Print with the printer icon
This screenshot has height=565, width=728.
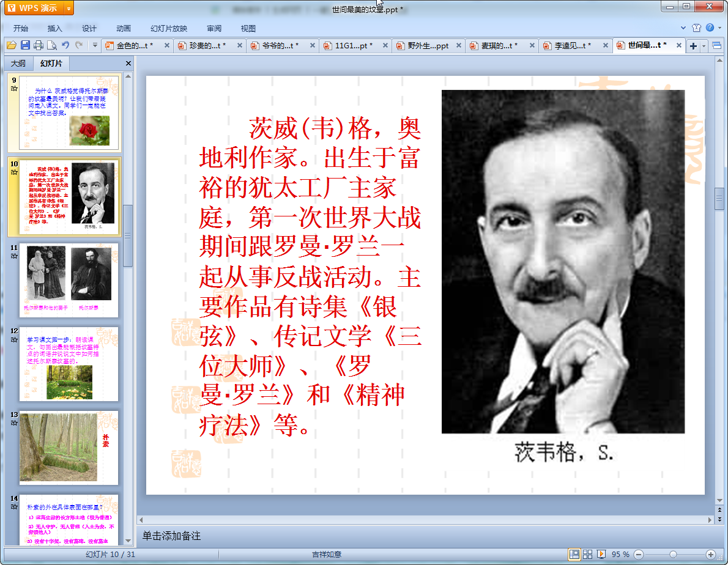39,45
